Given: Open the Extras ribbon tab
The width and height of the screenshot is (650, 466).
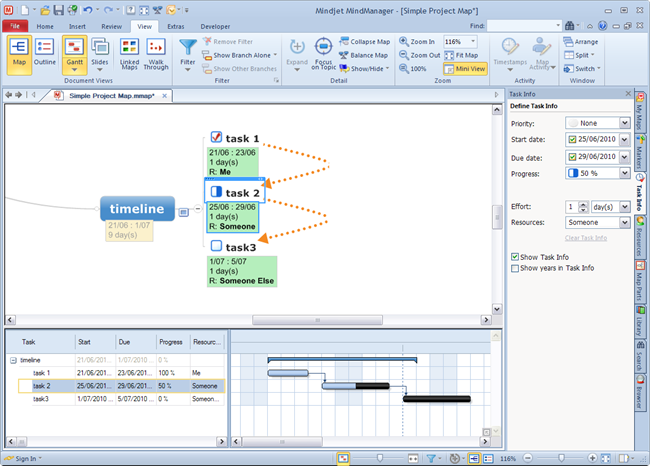Looking at the screenshot, I should tap(176, 26).
